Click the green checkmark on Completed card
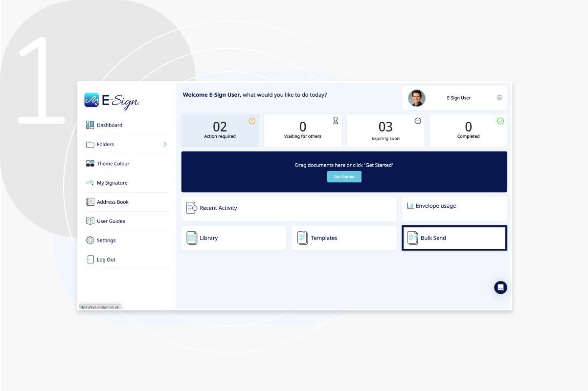 coord(500,121)
